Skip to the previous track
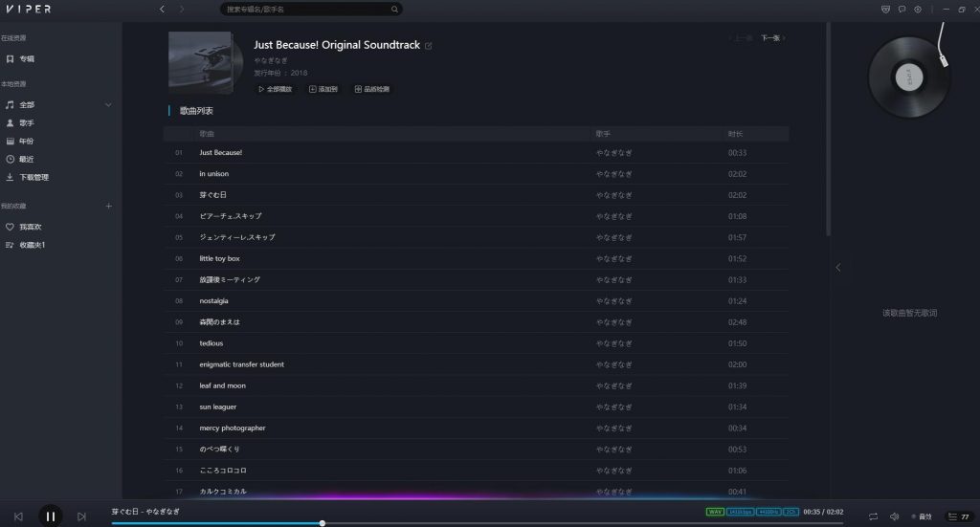 pos(19,516)
